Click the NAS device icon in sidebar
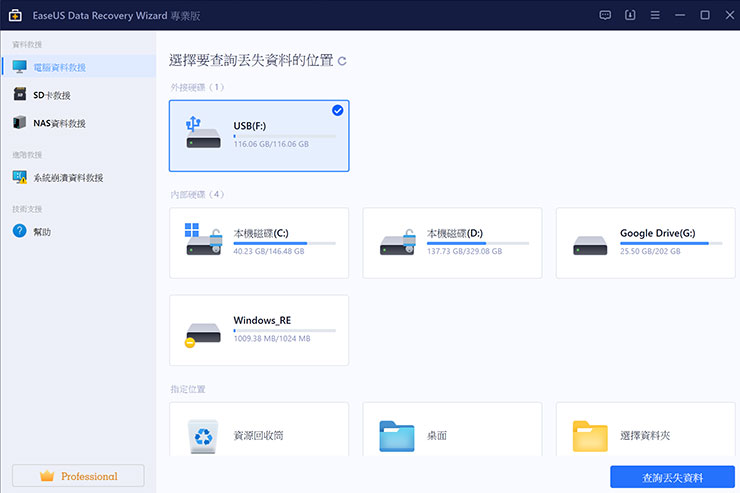740x493 pixels. pos(20,122)
